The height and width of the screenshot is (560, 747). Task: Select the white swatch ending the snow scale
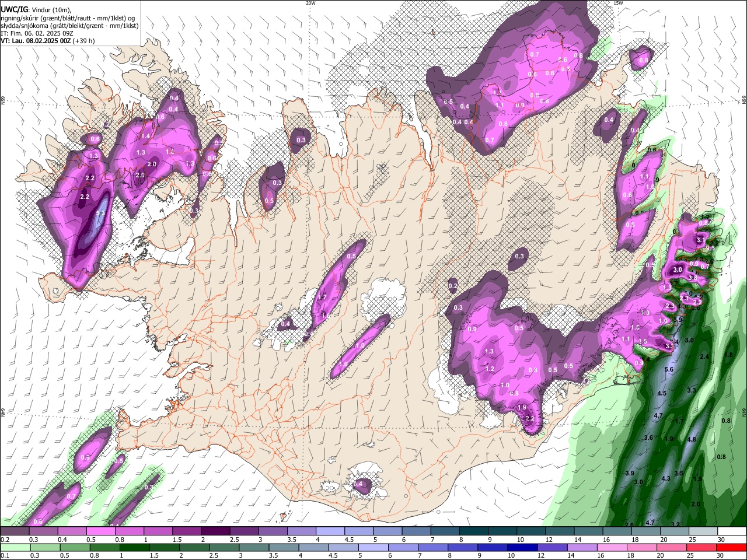point(731,531)
